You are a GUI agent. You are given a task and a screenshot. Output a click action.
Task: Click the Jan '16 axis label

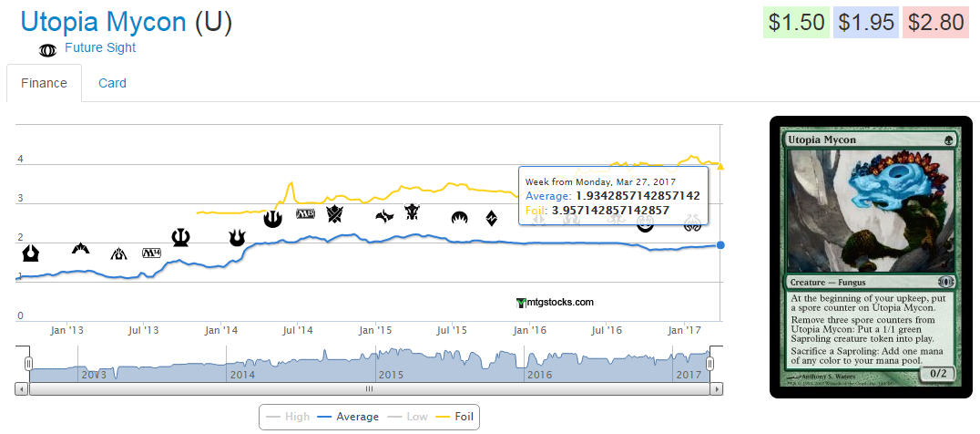pos(531,329)
